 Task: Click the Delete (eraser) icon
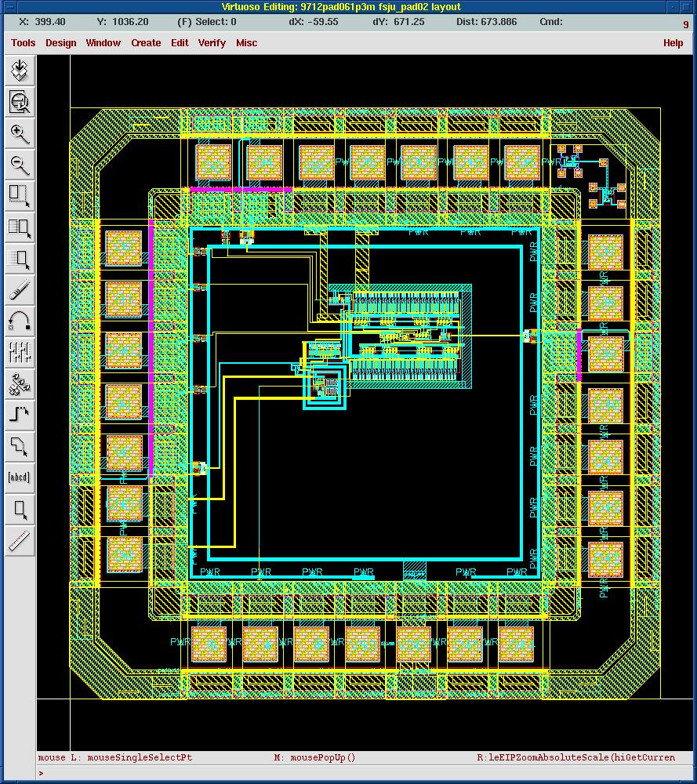(x=20, y=290)
